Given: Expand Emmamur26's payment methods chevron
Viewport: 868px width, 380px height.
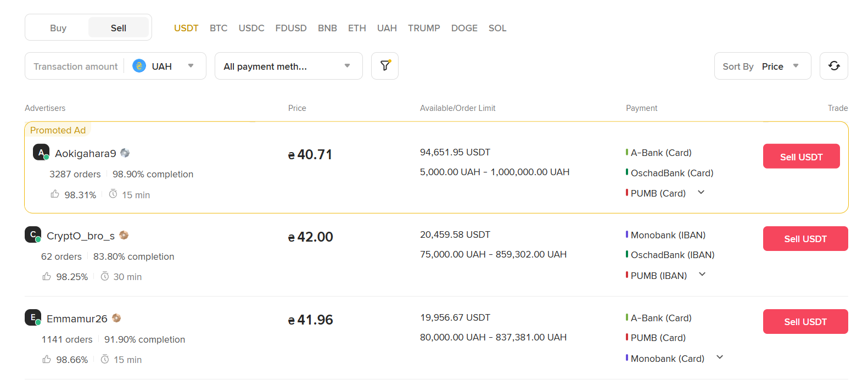Looking at the screenshot, I should click(x=720, y=357).
